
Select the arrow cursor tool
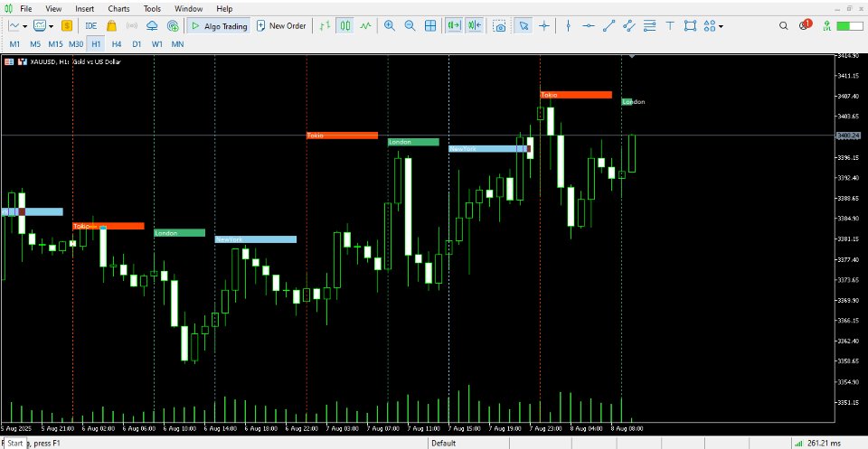click(524, 25)
